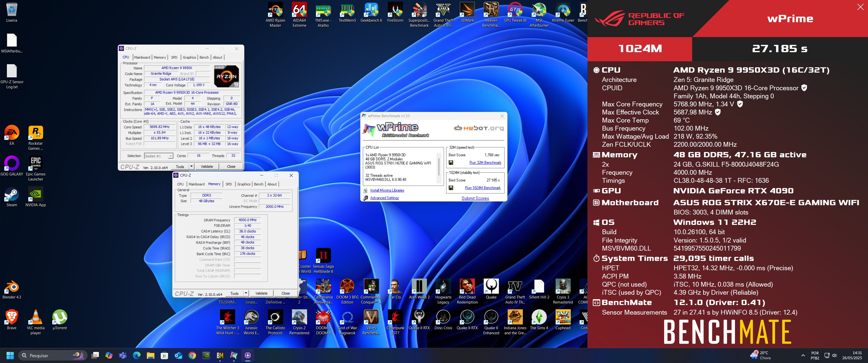The height and width of the screenshot is (363, 868).
Task: Click the save icon under the 1024M best score
Action: pos(451,188)
